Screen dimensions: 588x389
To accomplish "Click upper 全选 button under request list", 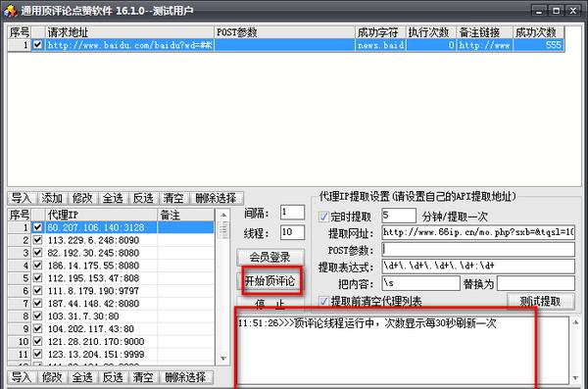I will [113, 198].
